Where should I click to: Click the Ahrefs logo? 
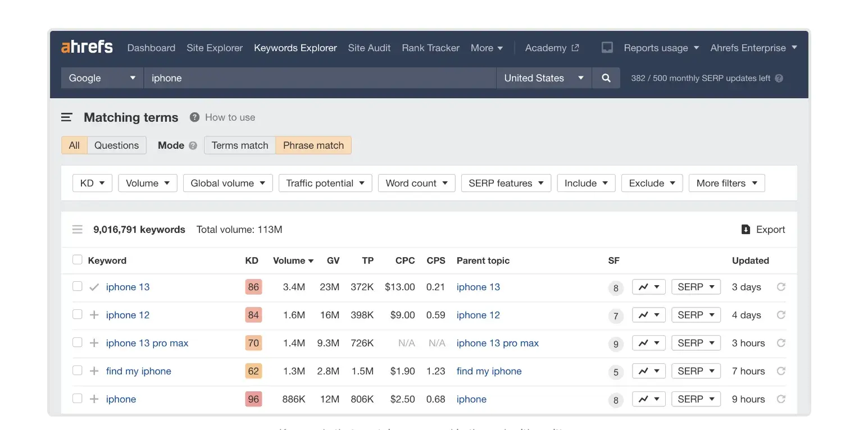(x=87, y=47)
